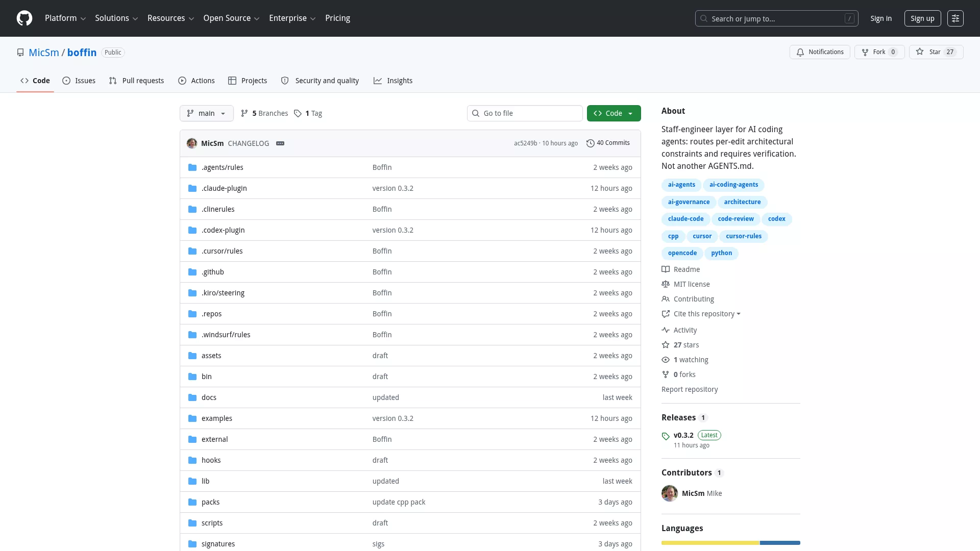980x551 pixels.
Task: Open the 40 Commits history link
Action: [608, 143]
